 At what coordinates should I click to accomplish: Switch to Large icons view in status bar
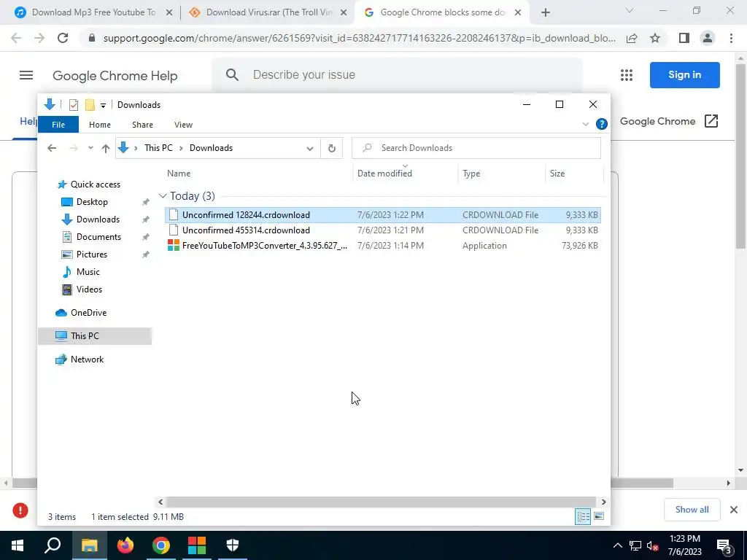[x=599, y=517]
